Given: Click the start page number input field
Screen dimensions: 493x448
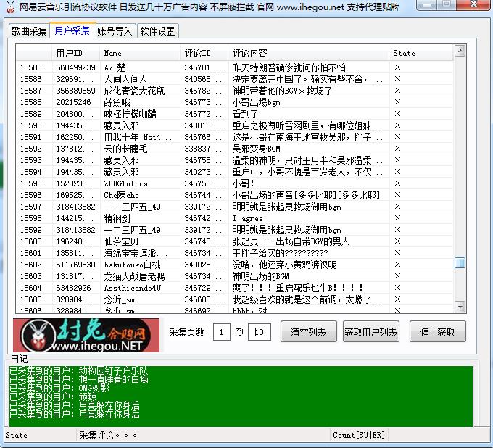Looking at the screenshot, I should 221,333.
